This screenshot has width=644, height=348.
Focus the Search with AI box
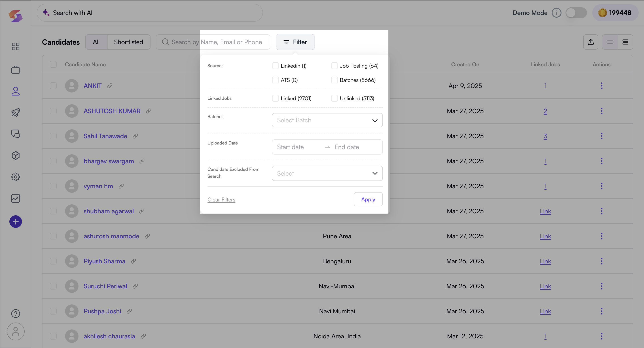[x=150, y=13]
